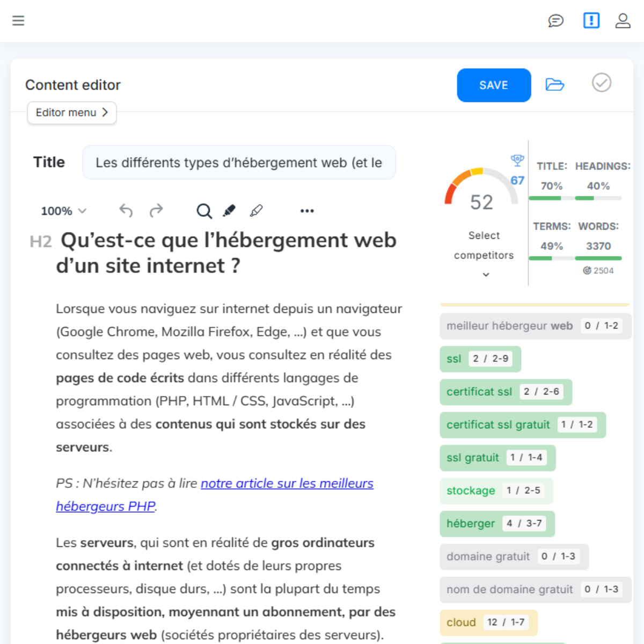644x644 pixels.
Task: Select the 'ssl gratuit' term chip
Action: click(497, 458)
